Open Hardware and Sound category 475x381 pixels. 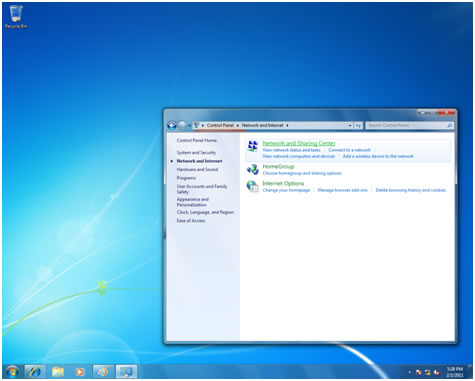[x=197, y=170]
